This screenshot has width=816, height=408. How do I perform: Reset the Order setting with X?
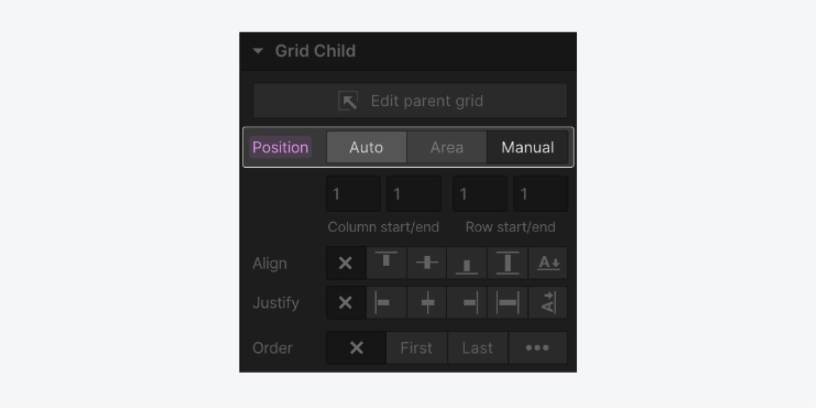tap(356, 348)
